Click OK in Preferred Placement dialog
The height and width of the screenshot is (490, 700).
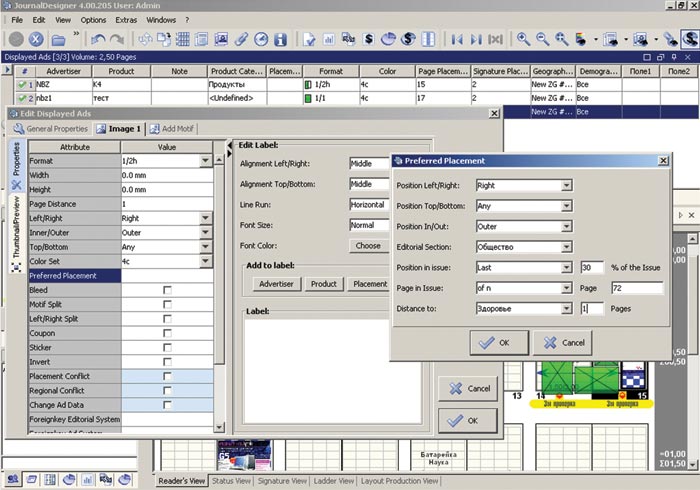click(x=498, y=342)
